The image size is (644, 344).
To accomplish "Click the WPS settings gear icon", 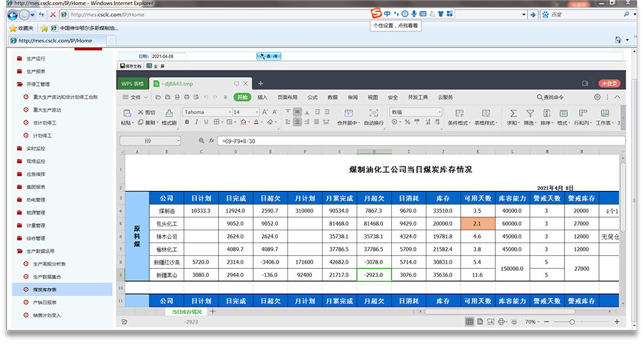I will coord(597,98).
